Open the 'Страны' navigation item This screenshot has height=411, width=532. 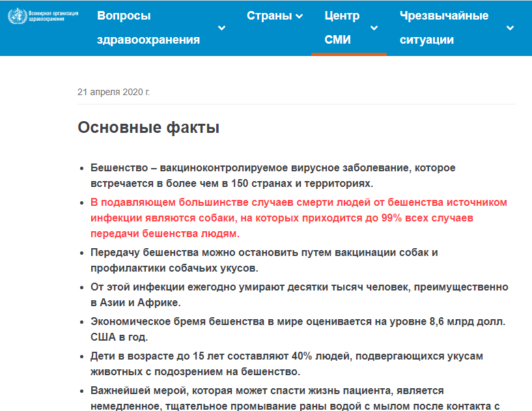[269, 16]
